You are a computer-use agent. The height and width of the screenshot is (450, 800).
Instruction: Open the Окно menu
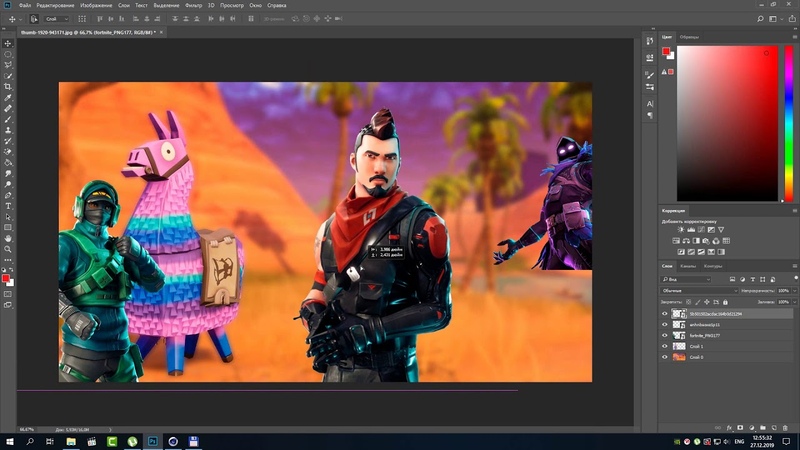[x=256, y=5]
